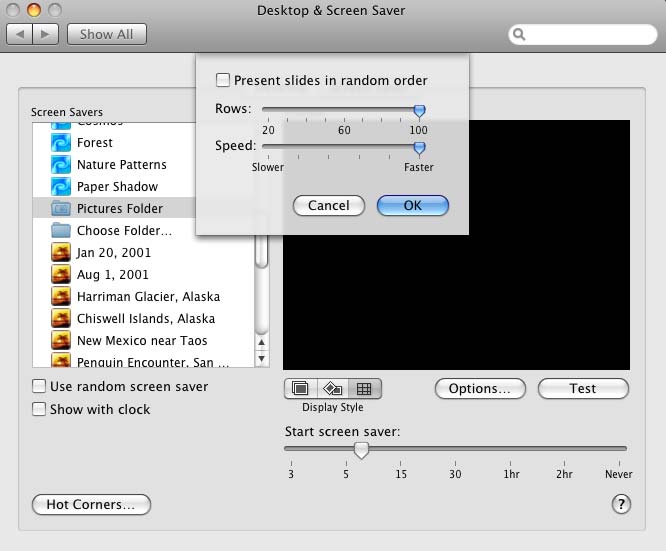This screenshot has height=551, width=666.
Task: Click the screen saver list scroll-down arrow
Action: 262,359
